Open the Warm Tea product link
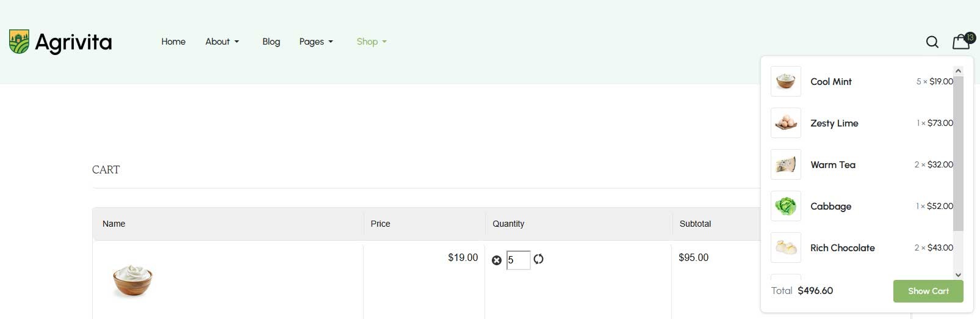 click(x=832, y=164)
